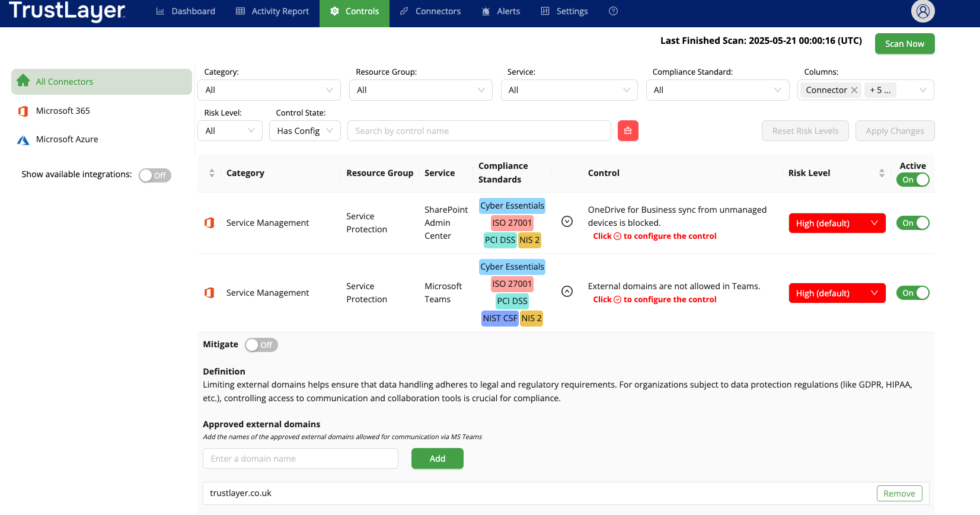Click NIST CSF tag in Teams row

[500, 318]
